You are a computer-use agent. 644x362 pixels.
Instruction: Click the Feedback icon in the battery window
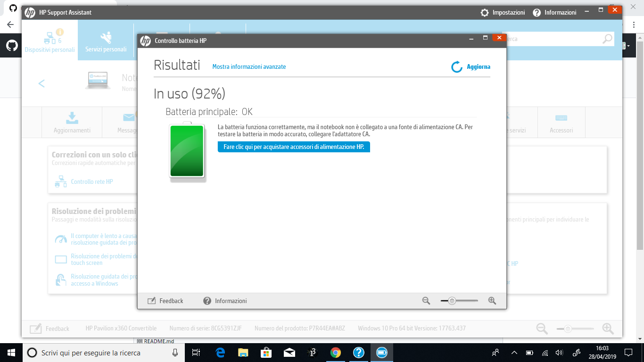(x=151, y=300)
